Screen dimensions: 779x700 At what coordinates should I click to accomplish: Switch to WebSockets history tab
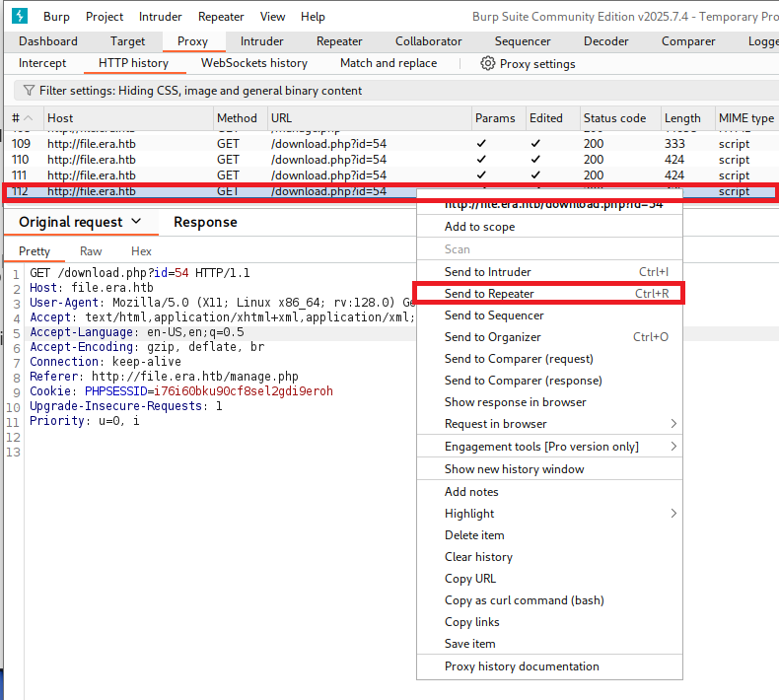254,63
